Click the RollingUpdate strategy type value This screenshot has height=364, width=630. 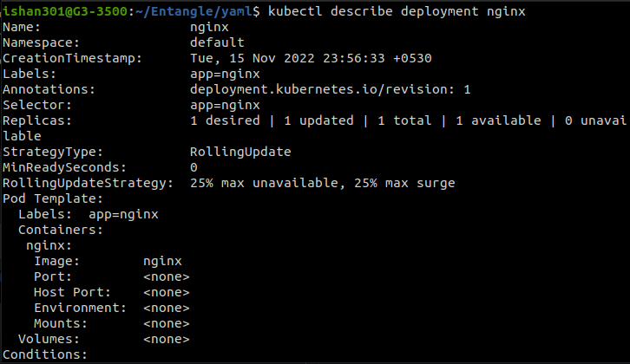click(x=240, y=152)
